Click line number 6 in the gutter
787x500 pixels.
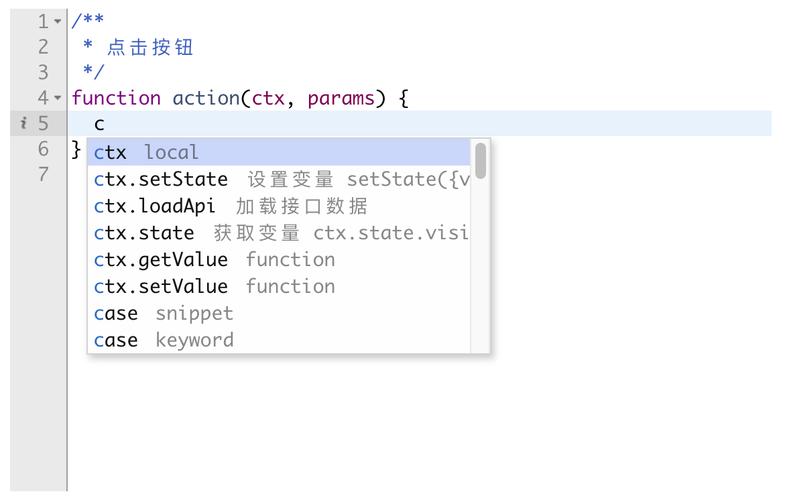(x=43, y=149)
